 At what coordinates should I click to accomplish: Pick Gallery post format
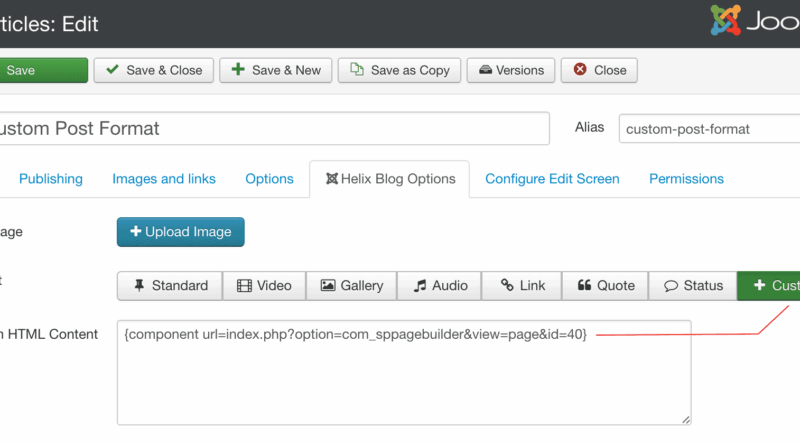click(x=351, y=286)
